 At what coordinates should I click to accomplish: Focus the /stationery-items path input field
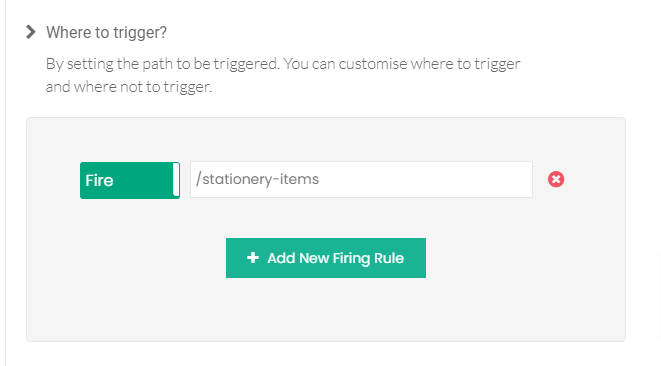click(x=361, y=179)
